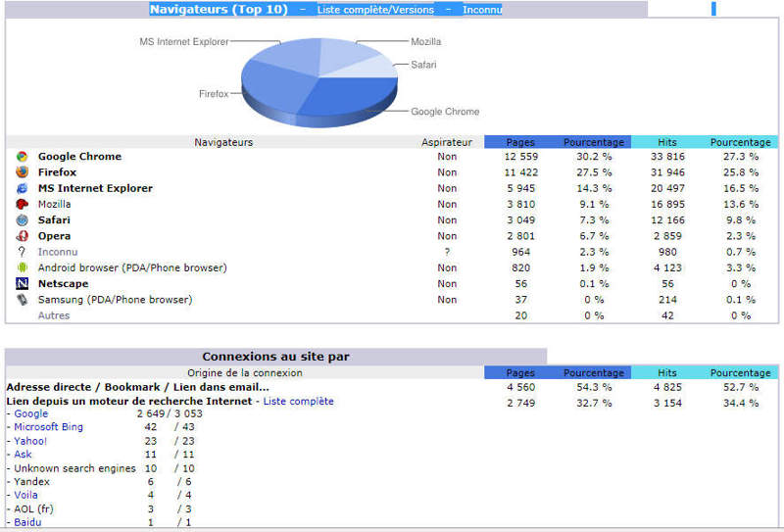This screenshot has height=532, width=784.
Task: Click the Android browser icon
Action: (x=22, y=267)
